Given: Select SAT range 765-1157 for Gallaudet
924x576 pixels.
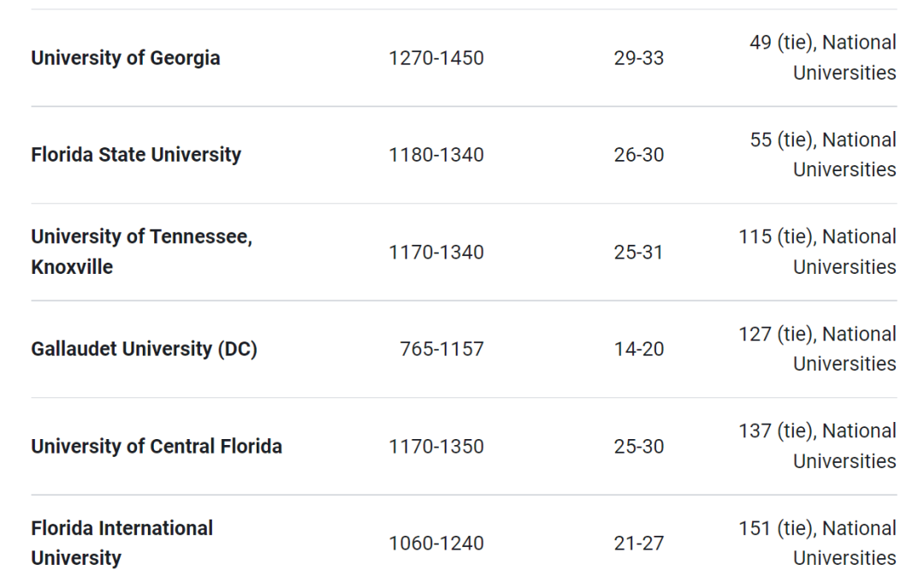Looking at the screenshot, I should [442, 349].
